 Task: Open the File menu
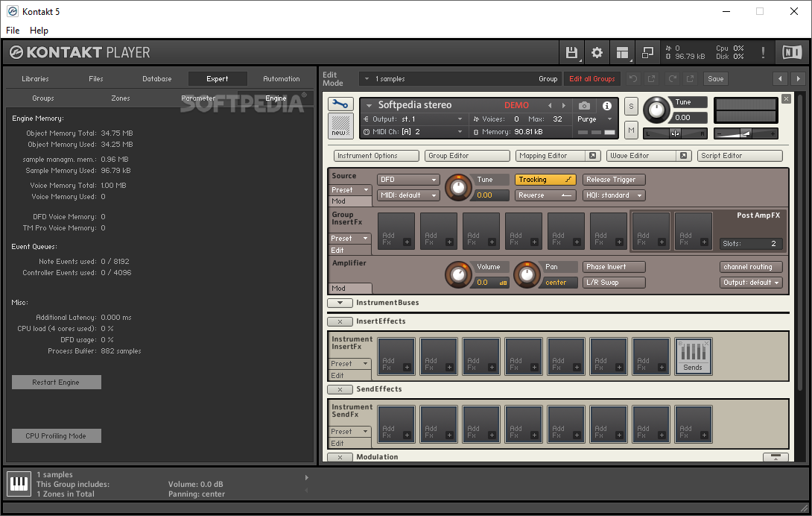click(13, 30)
